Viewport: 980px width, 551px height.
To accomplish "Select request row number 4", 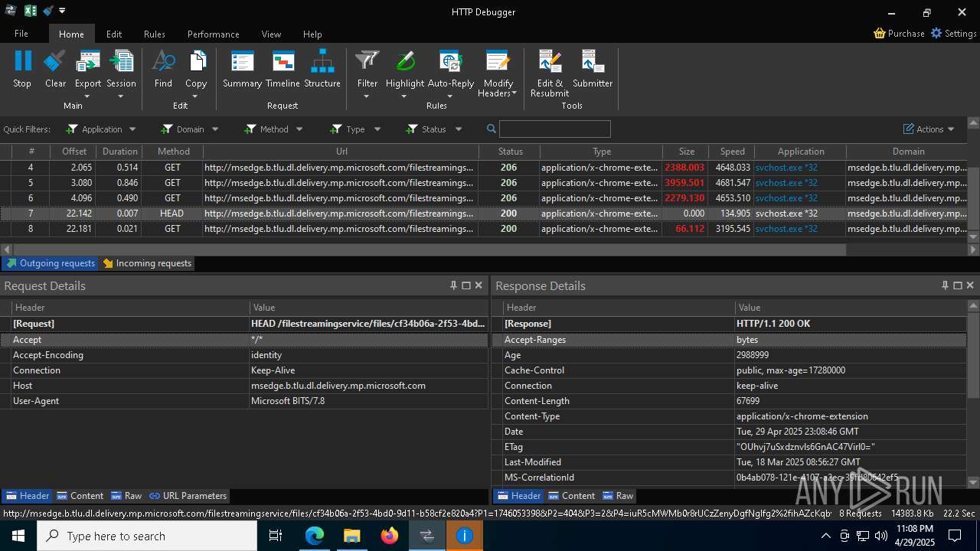I will [484, 168].
